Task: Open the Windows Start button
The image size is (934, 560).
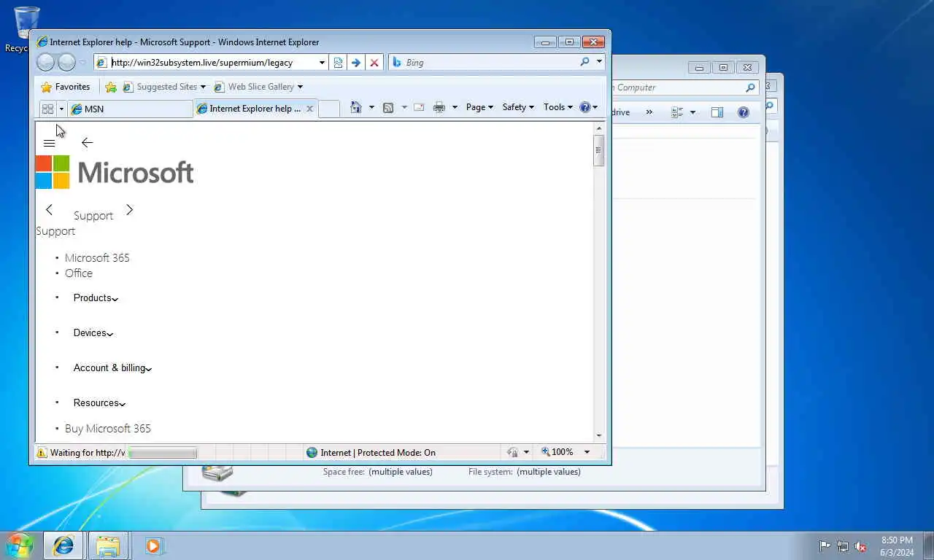Action: pos(20,545)
